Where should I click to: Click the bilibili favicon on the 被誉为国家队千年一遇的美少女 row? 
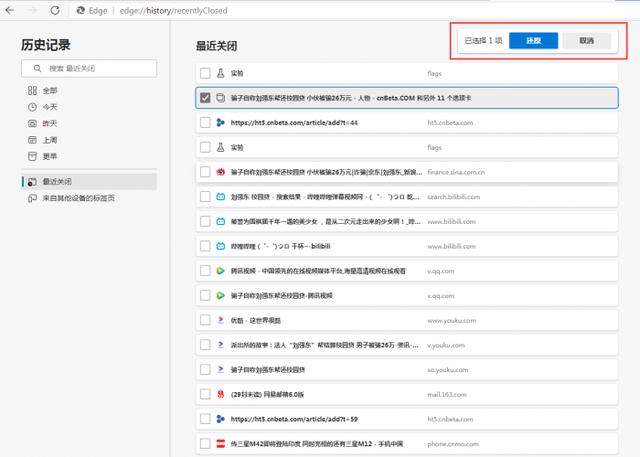tap(220, 222)
